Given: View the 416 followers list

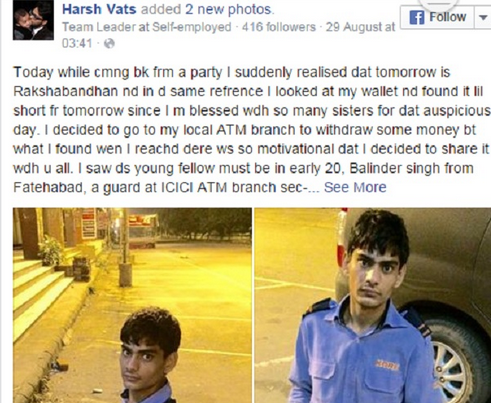Looking at the screenshot, I should [279, 27].
